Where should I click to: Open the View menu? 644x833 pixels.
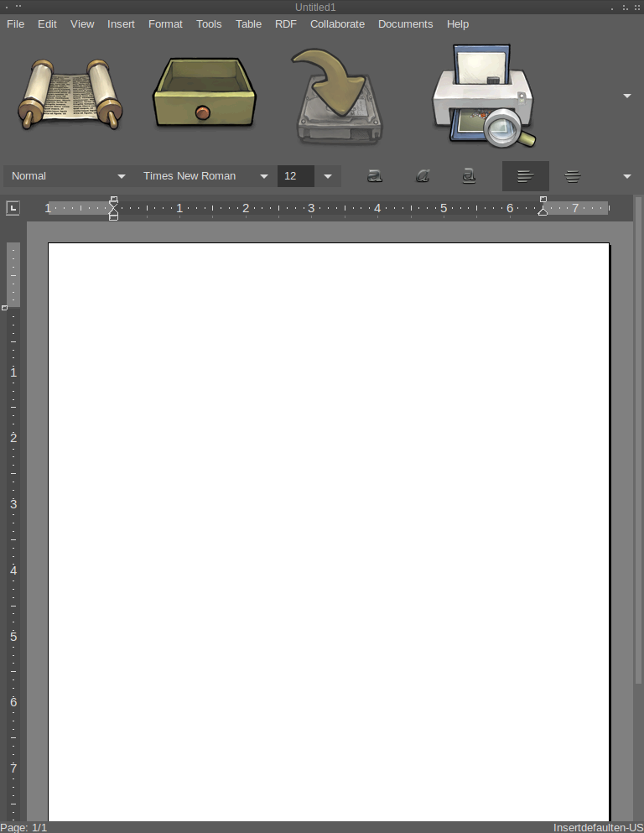pyautogui.click(x=82, y=23)
